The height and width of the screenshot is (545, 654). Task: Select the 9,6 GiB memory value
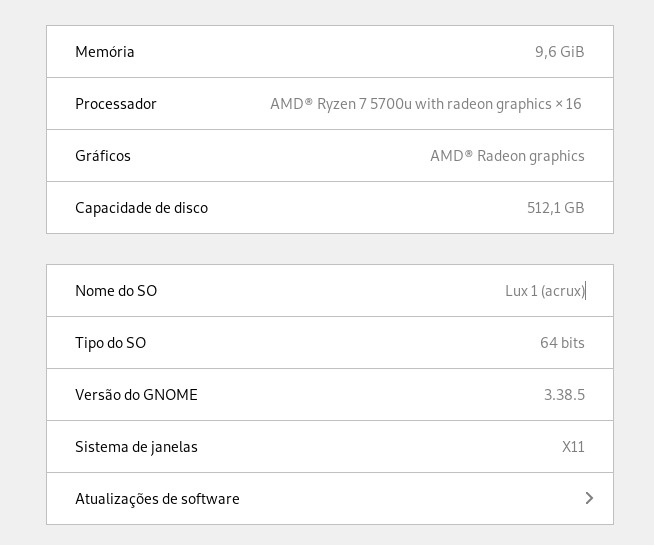tap(559, 52)
